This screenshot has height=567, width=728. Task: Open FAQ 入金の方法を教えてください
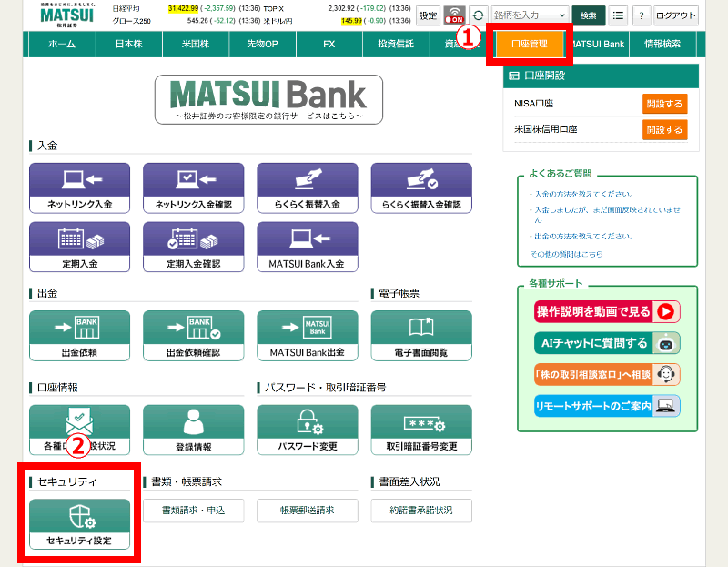coord(583,194)
